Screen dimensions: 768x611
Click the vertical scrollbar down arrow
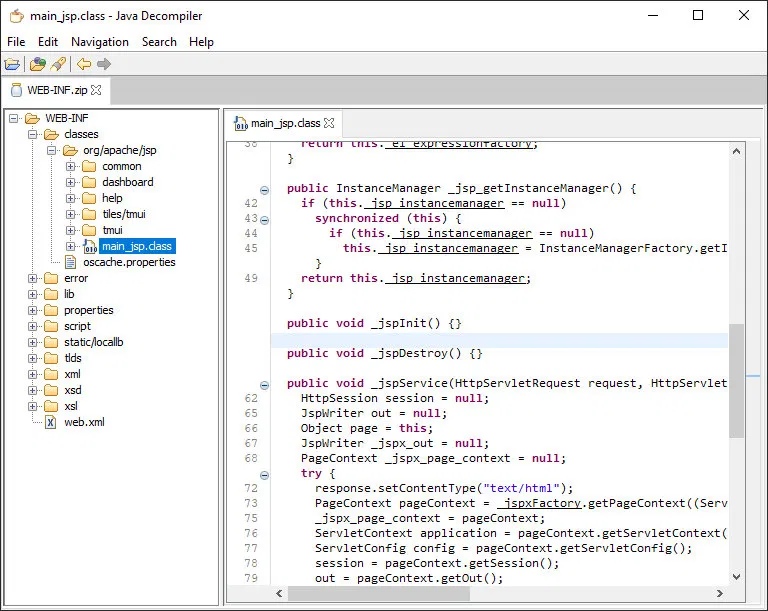click(x=736, y=577)
